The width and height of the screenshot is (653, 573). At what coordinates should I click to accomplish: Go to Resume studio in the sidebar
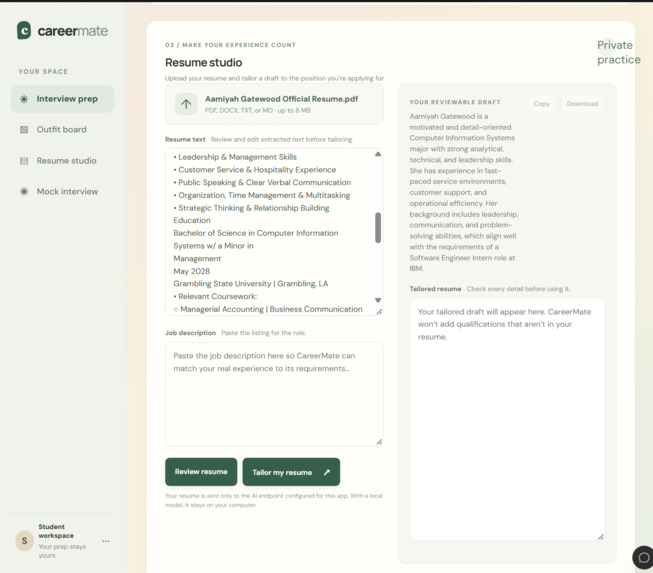(62, 161)
